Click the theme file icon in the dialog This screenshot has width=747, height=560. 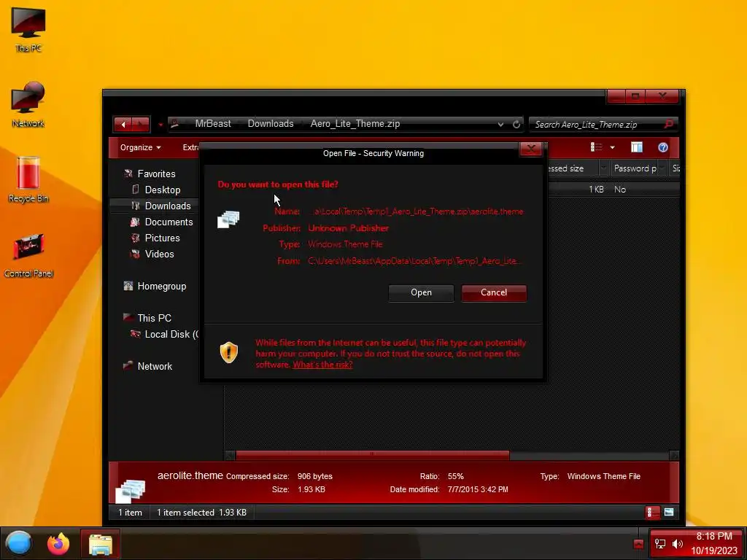pyautogui.click(x=228, y=219)
